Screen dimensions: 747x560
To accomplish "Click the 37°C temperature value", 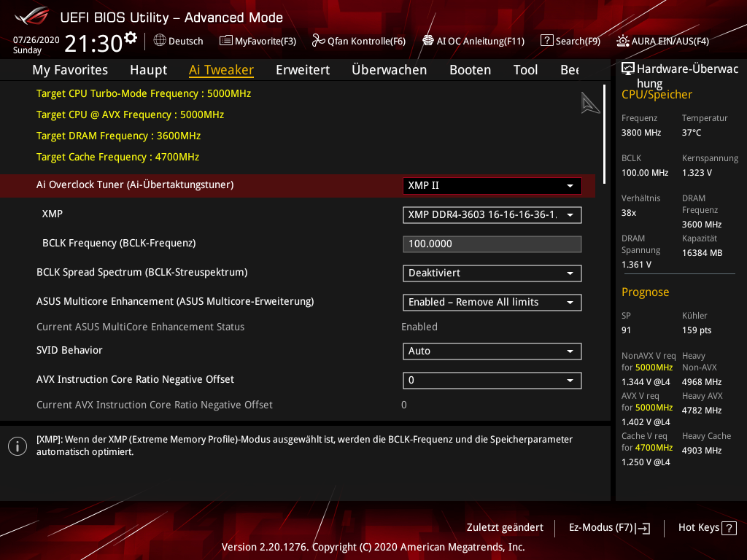I will [x=692, y=133].
